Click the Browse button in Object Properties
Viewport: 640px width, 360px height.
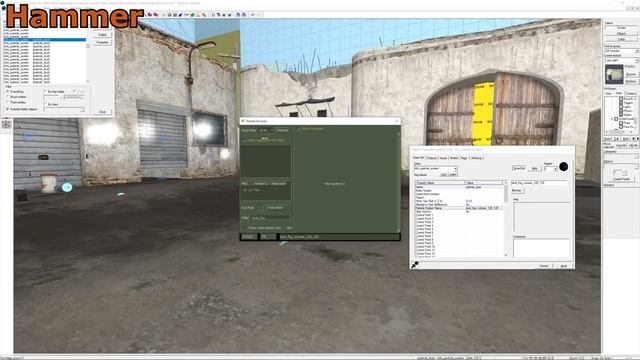coord(518,190)
